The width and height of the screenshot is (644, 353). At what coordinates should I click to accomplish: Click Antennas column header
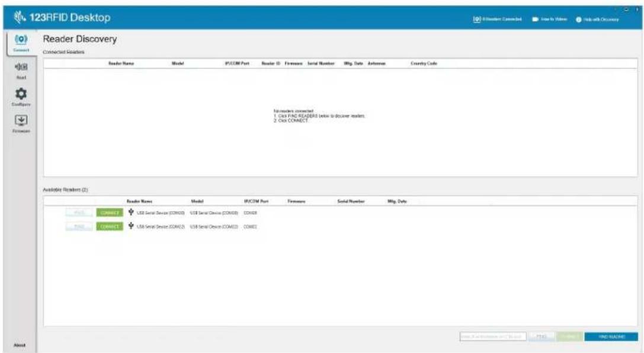[377, 63]
